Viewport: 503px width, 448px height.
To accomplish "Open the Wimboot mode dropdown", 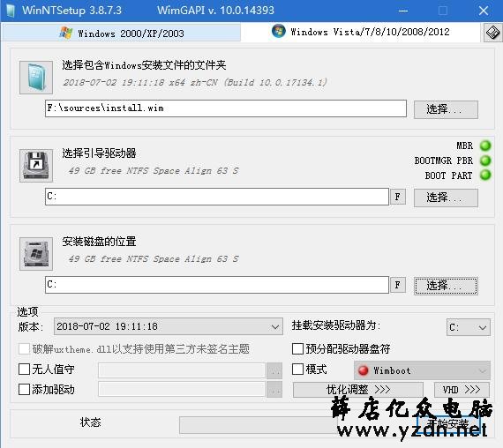I will pos(422,370).
